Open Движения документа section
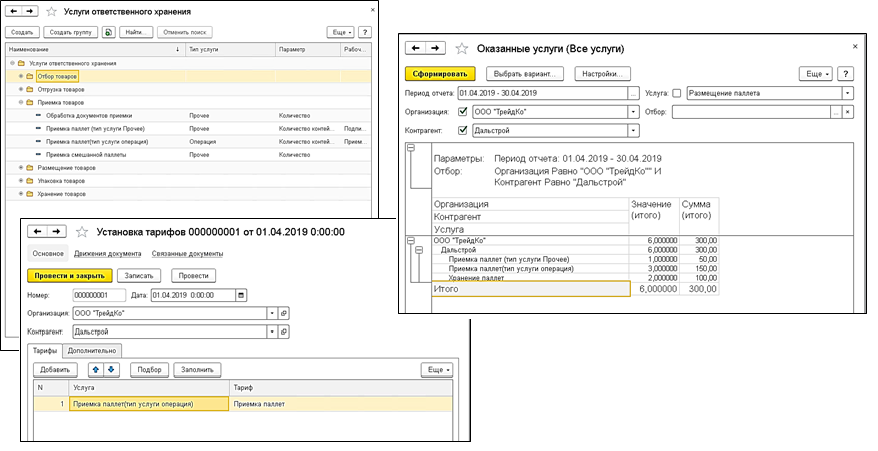 pyautogui.click(x=108, y=254)
